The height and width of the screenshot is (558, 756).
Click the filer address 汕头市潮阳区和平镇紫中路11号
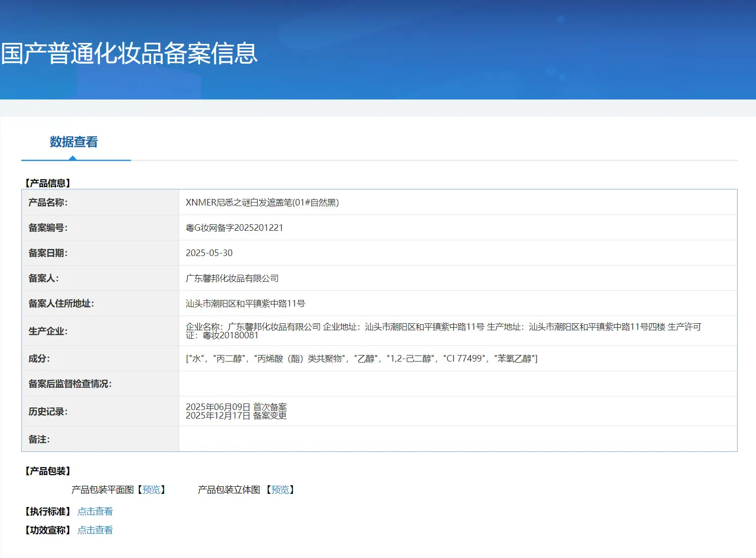click(245, 303)
